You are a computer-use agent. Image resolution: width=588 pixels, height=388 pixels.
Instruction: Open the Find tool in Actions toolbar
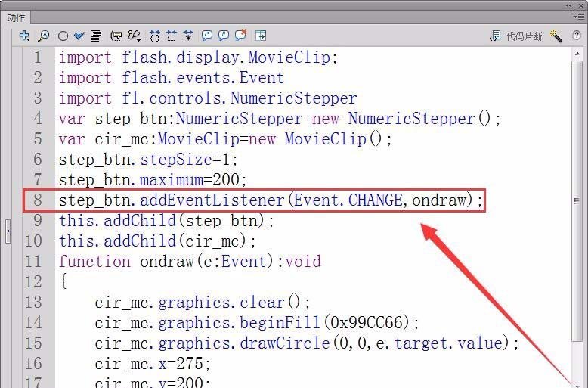coord(44,36)
